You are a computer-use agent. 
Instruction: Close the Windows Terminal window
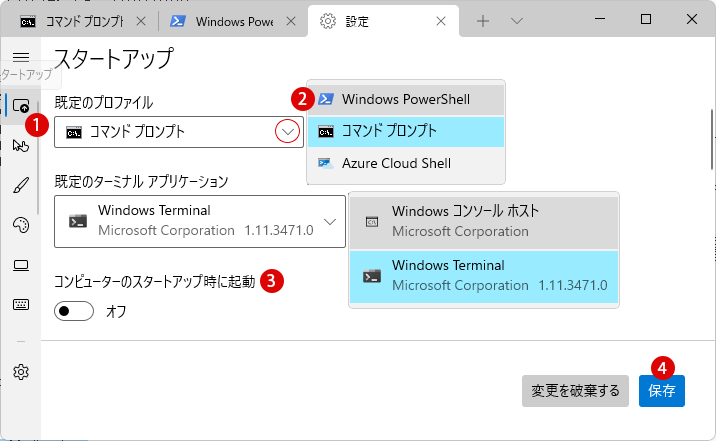(692, 19)
